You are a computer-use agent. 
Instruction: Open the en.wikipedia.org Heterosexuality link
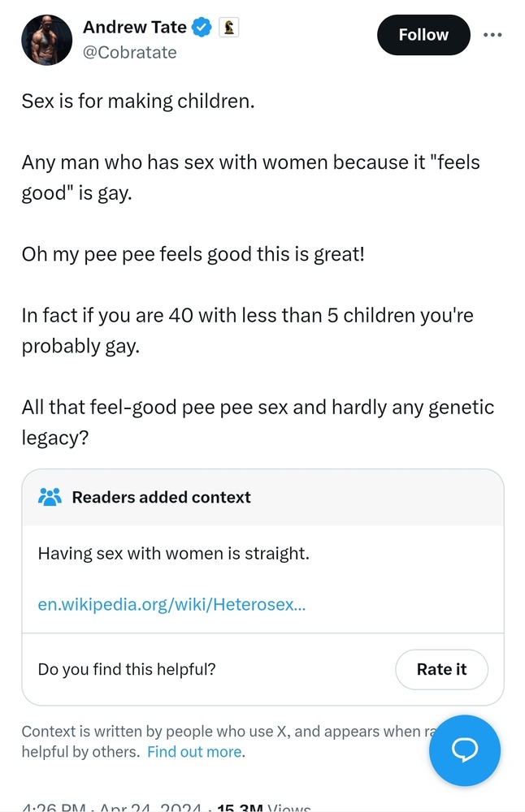pyautogui.click(x=171, y=604)
